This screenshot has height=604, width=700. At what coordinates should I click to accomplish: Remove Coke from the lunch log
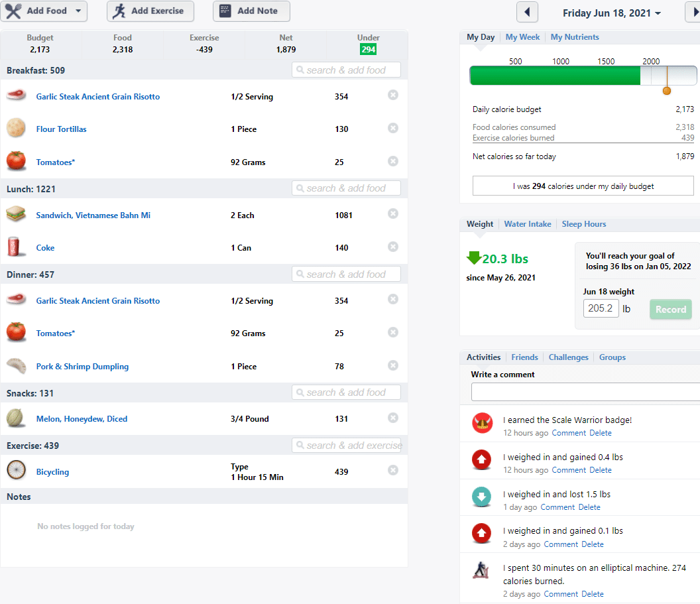[393, 247]
